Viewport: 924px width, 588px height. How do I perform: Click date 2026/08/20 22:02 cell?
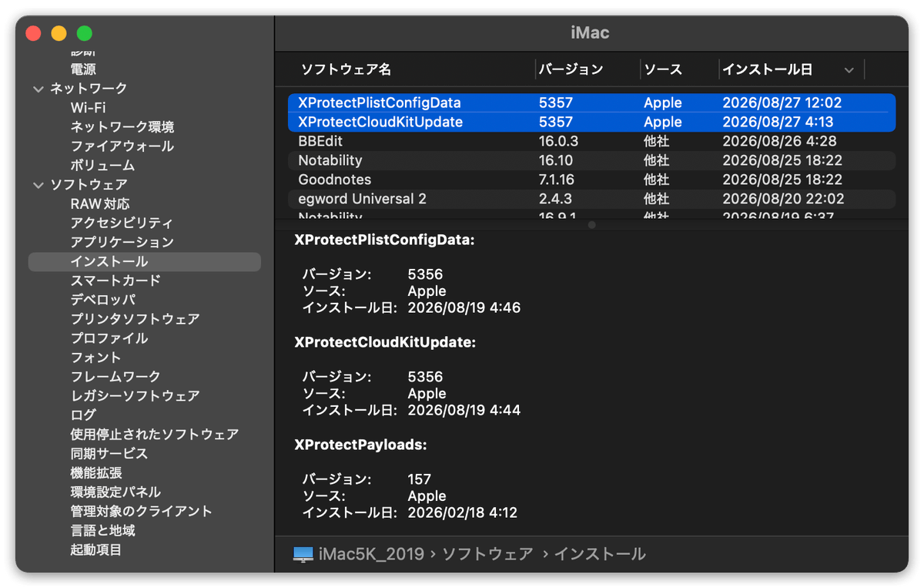[x=783, y=199]
